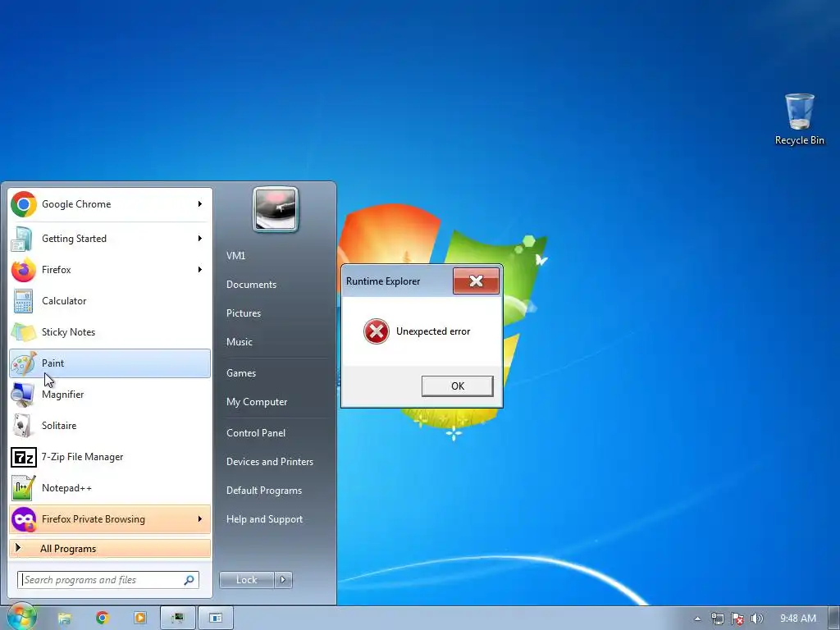Launch Firefox via its Start menu icon
This screenshot has height=630, width=840.
24,269
